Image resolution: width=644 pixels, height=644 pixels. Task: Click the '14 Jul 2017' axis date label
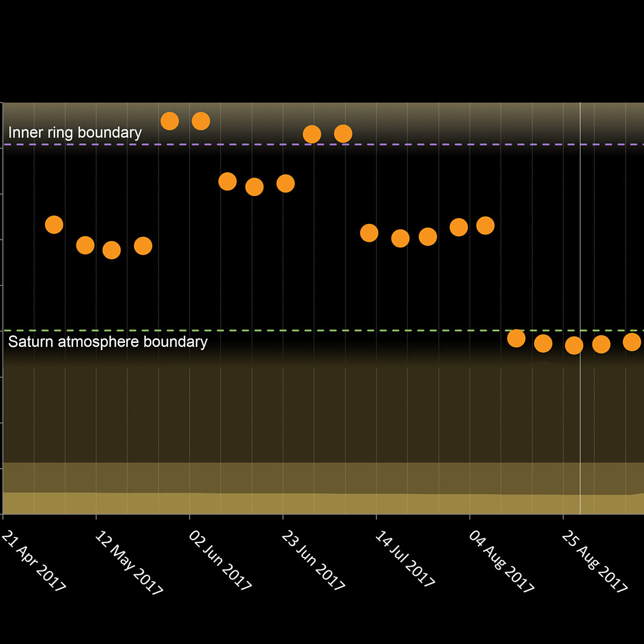[x=404, y=560]
